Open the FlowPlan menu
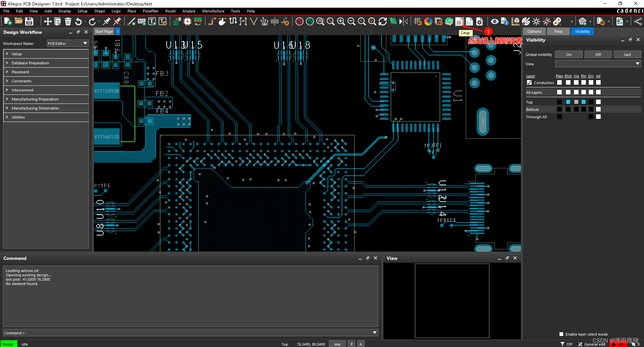The height and width of the screenshot is (347, 644). (x=151, y=11)
